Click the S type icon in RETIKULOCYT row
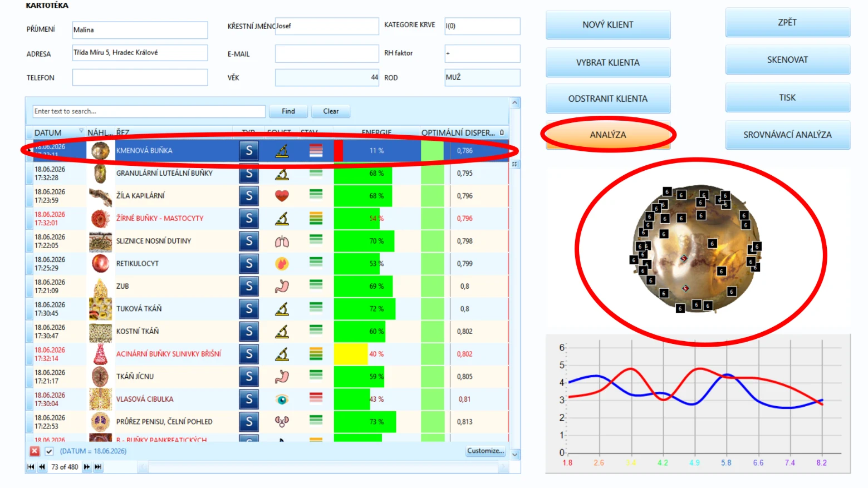Viewport: 868px width, 488px height. coord(249,263)
